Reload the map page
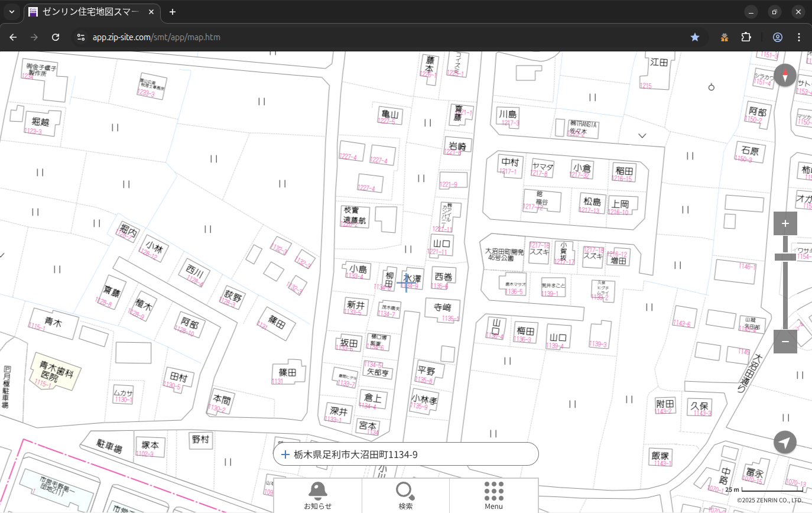Viewport: 812px width, 513px height. click(56, 37)
